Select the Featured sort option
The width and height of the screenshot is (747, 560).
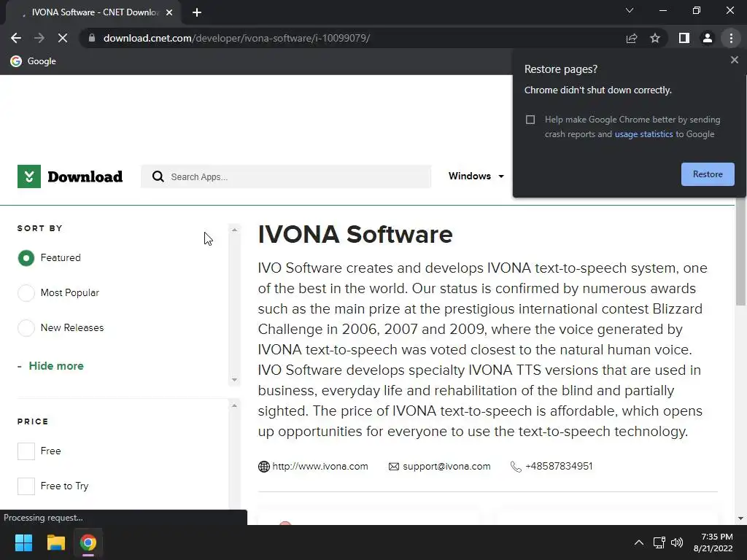[x=26, y=258]
